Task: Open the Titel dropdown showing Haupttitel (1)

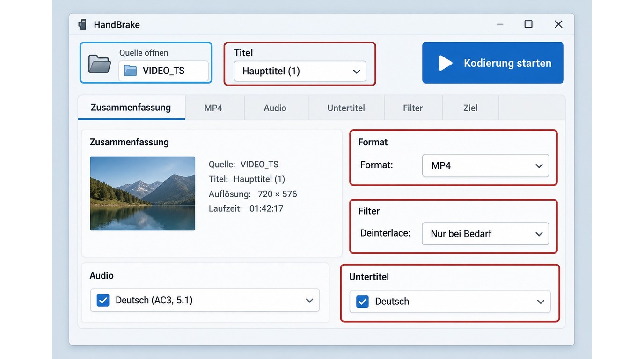Action: [300, 71]
